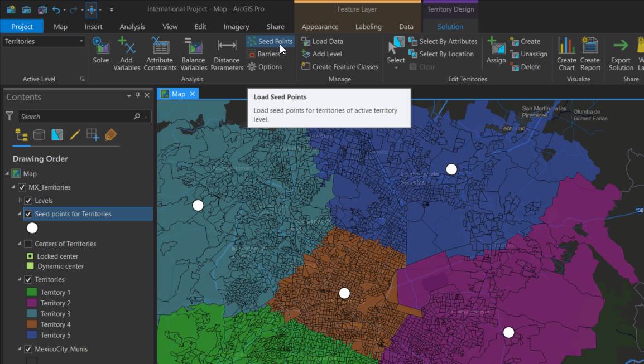The width and height of the screenshot is (644, 364).
Task: Collapse Seed points for Territories arrow
Action: [x=20, y=214]
